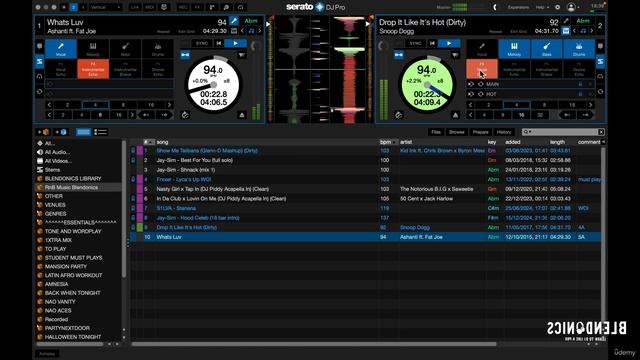Screen dimensions: 640x360
Task: Open the Files panel tab
Action: point(436,132)
